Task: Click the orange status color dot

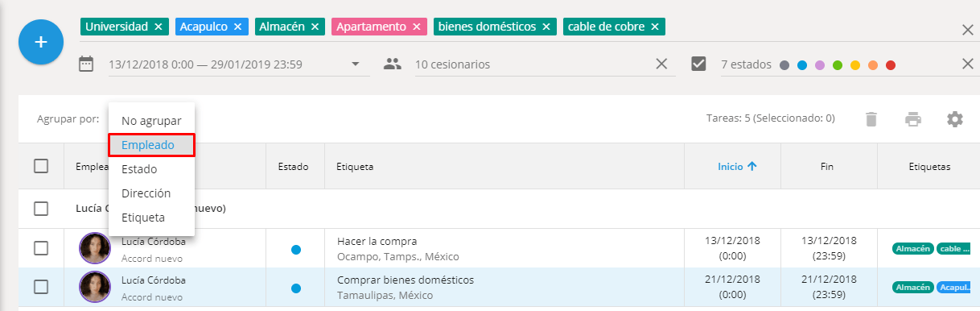Action: (x=873, y=65)
